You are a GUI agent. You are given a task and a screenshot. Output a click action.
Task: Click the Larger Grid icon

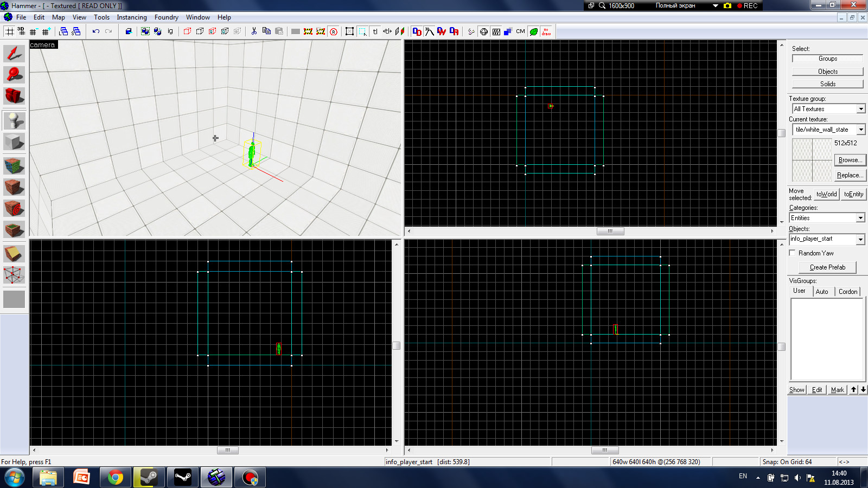pyautogui.click(x=46, y=31)
